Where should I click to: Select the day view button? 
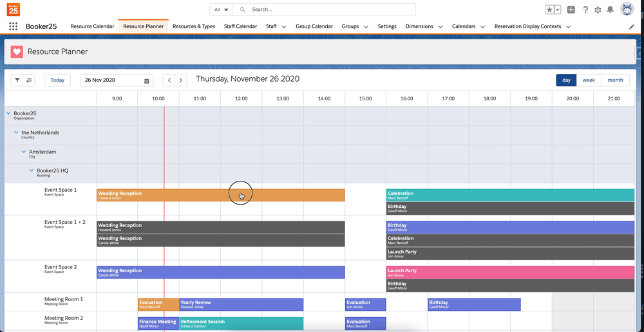click(566, 80)
